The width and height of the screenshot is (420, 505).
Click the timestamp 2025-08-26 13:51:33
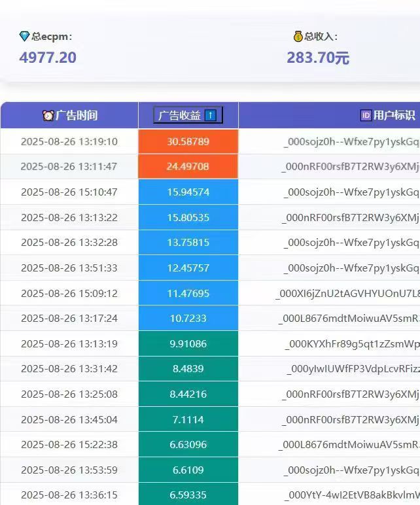(69, 268)
